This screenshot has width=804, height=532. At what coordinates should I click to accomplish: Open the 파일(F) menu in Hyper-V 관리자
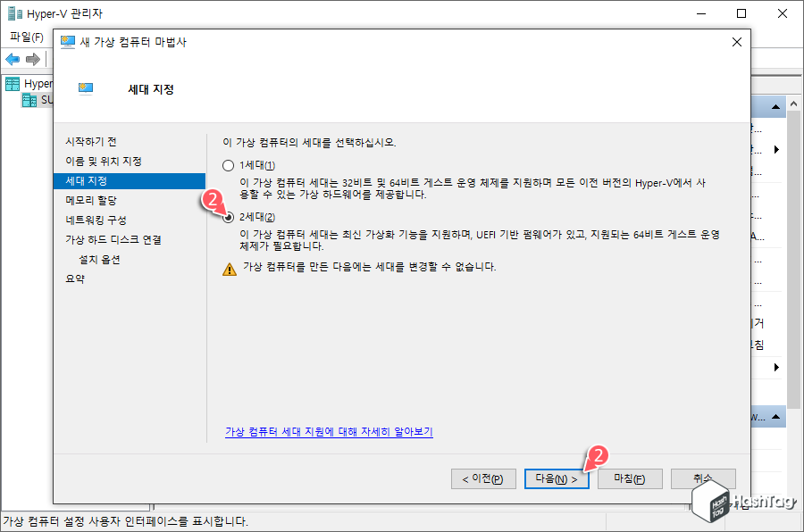(x=27, y=37)
